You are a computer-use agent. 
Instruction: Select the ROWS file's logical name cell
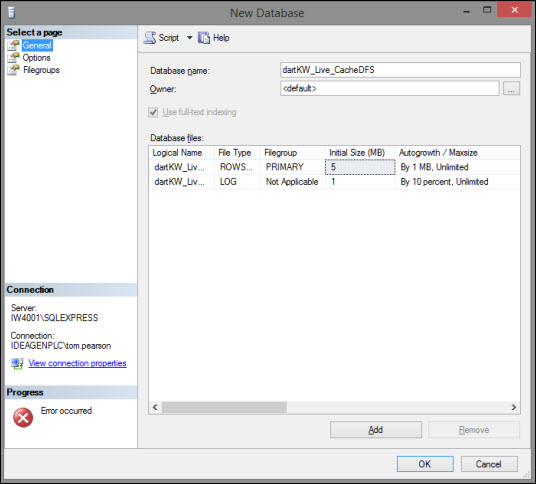click(x=181, y=167)
